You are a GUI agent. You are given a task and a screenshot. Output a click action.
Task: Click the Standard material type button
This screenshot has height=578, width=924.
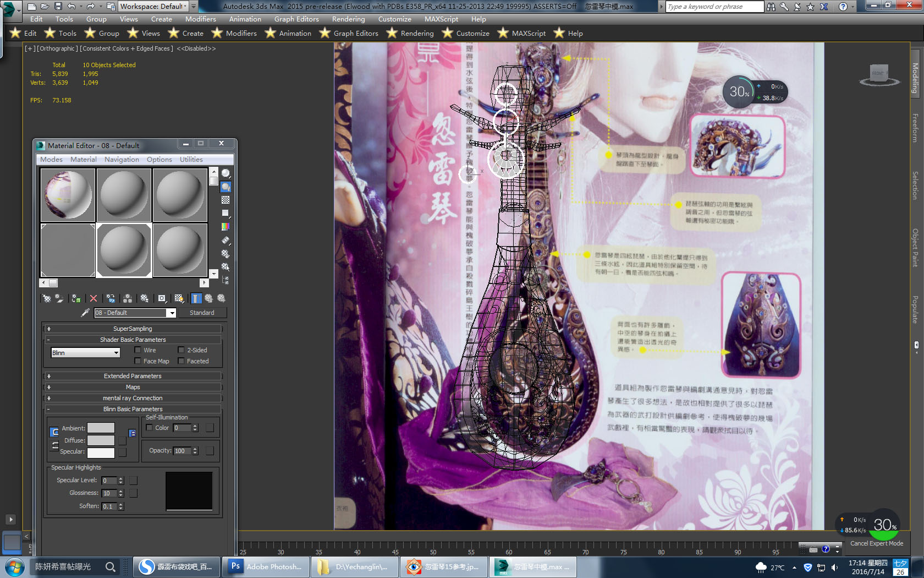pos(202,313)
